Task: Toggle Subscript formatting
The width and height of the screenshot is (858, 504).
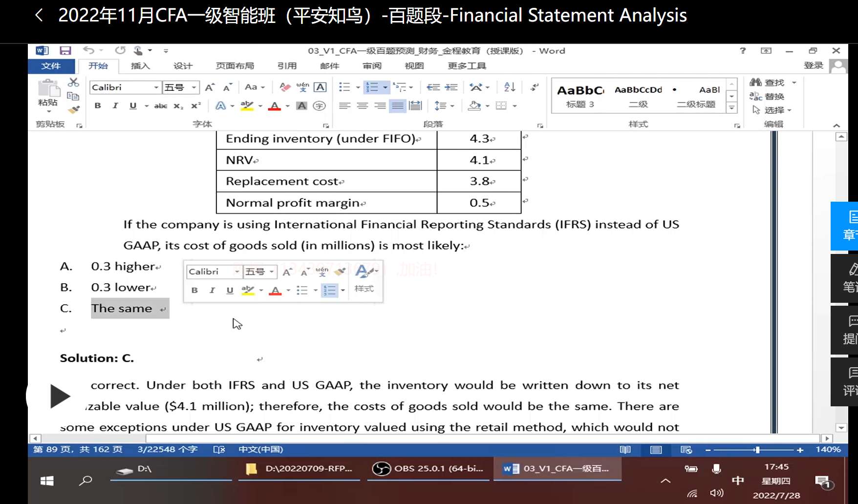Action: (178, 105)
